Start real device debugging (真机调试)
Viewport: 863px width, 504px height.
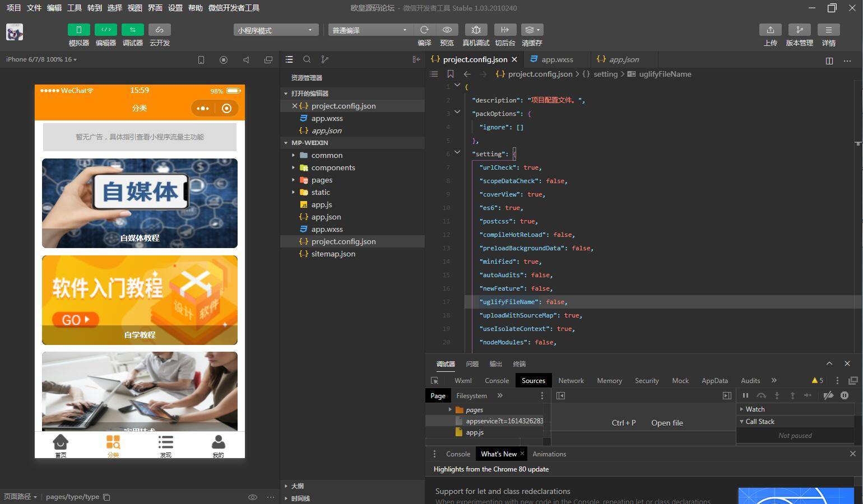[476, 30]
